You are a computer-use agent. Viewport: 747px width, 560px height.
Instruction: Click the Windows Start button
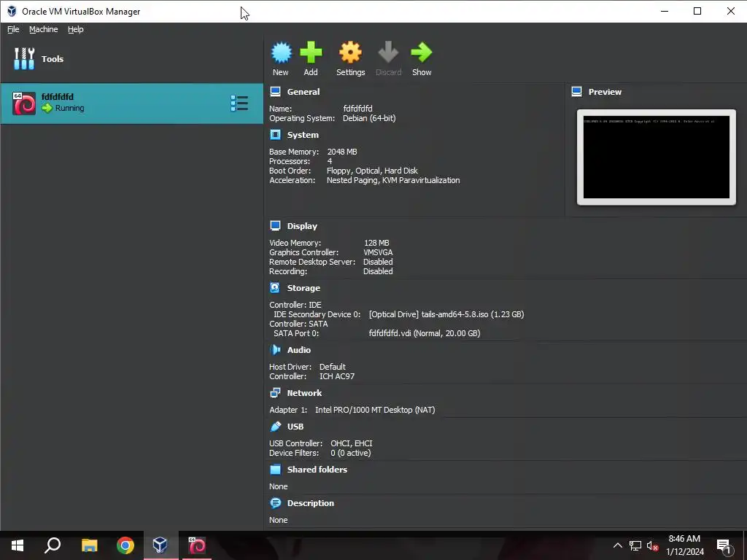tap(18, 545)
